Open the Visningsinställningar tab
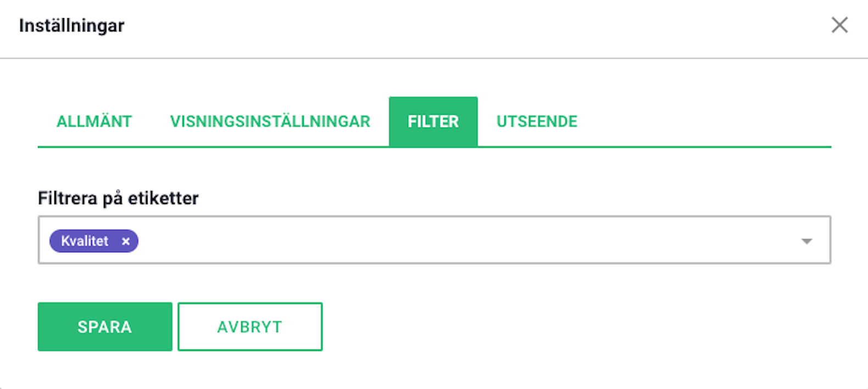This screenshot has height=389, width=868. point(270,121)
